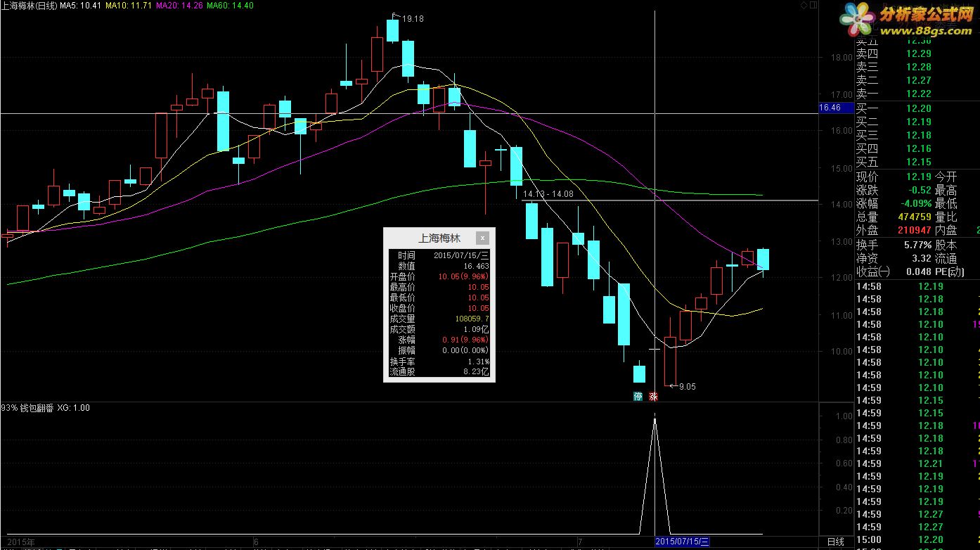Click the diamond icon at the chart's top right
The width and height of the screenshot is (980, 550).
tap(804, 5)
